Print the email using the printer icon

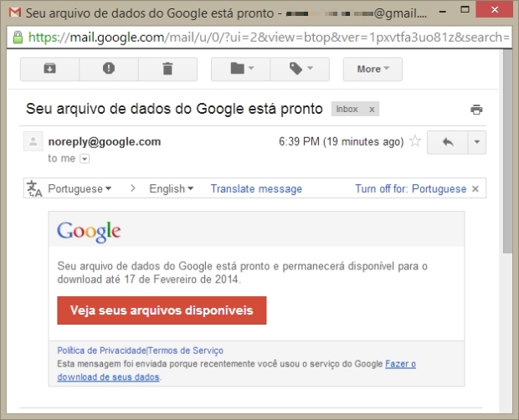point(476,110)
